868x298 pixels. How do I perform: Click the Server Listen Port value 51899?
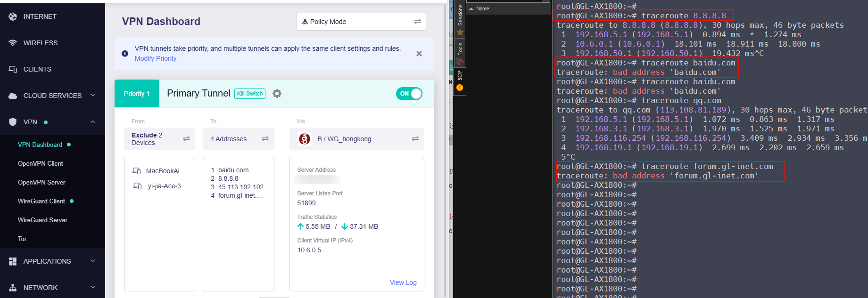[306, 203]
